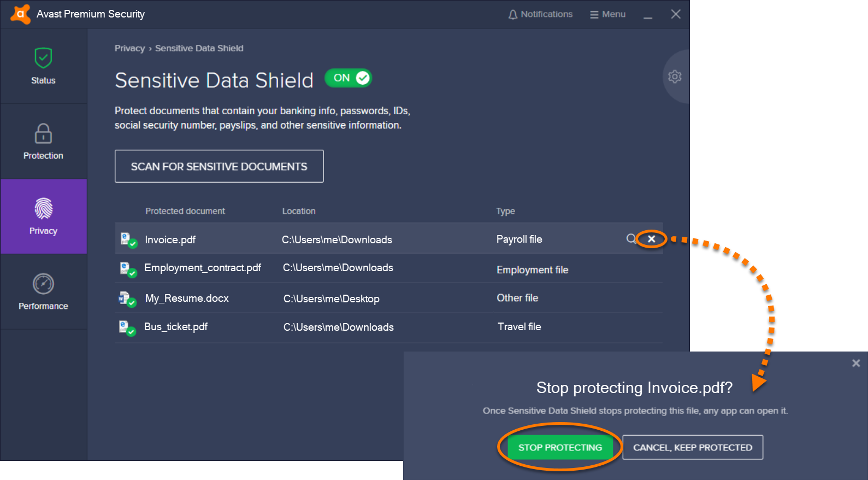Click the Sensitive Data Shield breadcrumb
Image resolution: width=868 pixels, height=480 pixels.
pos(199,48)
